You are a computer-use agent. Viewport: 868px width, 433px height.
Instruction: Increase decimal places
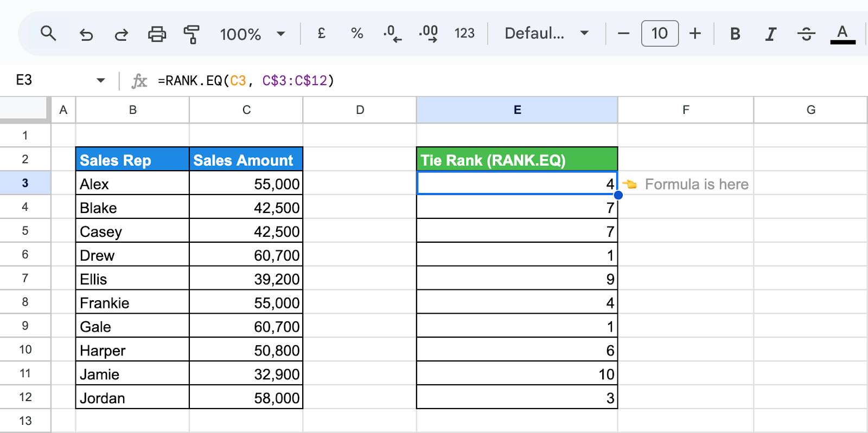pos(429,34)
